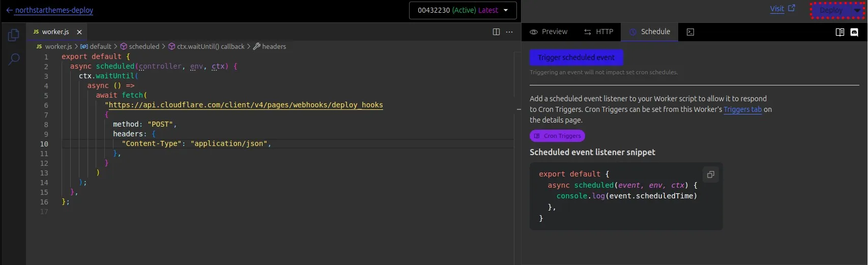Click the Visit link
868x265 pixels.
tap(777, 9)
